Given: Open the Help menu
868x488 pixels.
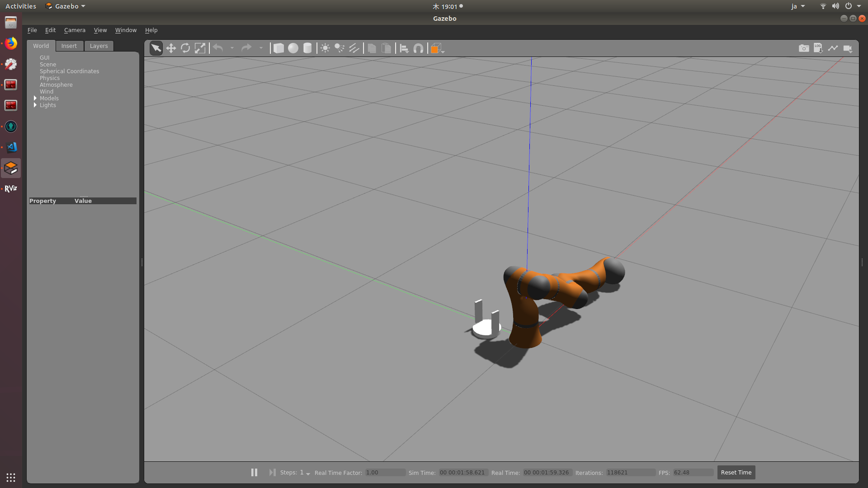Looking at the screenshot, I should pos(151,30).
